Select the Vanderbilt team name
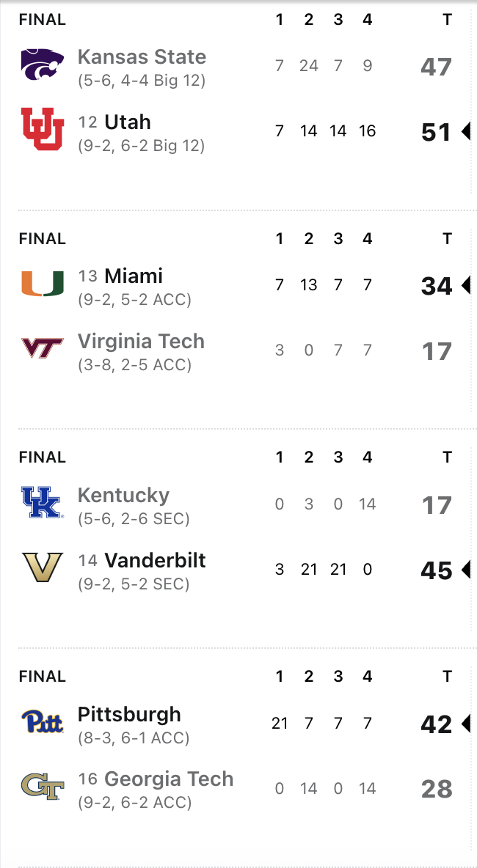 coord(155,561)
